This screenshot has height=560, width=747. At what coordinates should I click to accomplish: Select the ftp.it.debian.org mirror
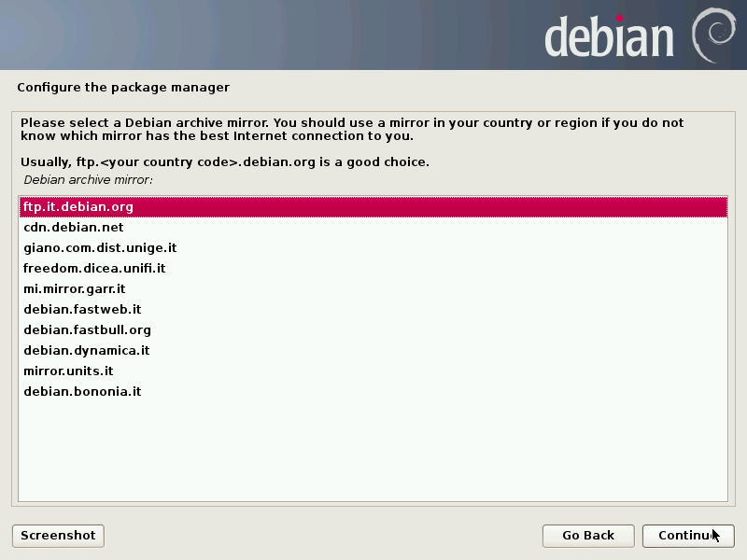[373, 207]
